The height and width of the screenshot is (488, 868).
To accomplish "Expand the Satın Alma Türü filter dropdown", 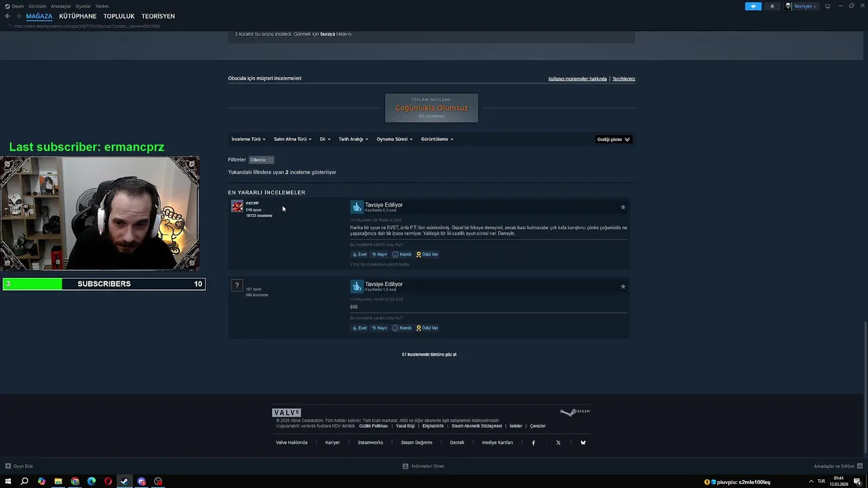I will pos(292,139).
